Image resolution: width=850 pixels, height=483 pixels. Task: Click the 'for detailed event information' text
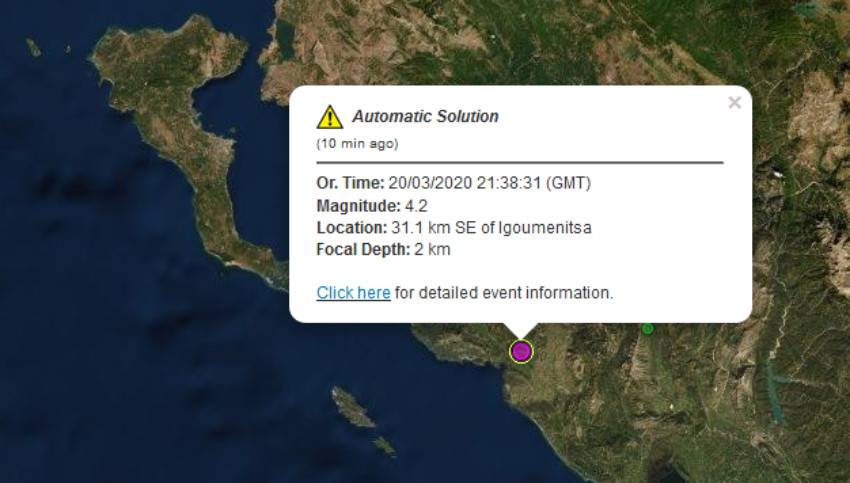pyautogui.click(x=503, y=293)
